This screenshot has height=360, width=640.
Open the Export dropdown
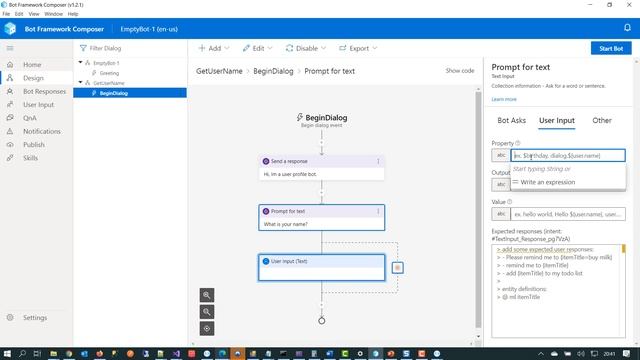[358, 48]
